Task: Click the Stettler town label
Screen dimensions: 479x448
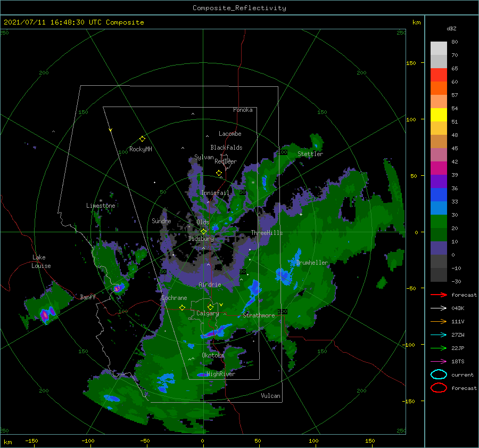Action: [310, 154]
